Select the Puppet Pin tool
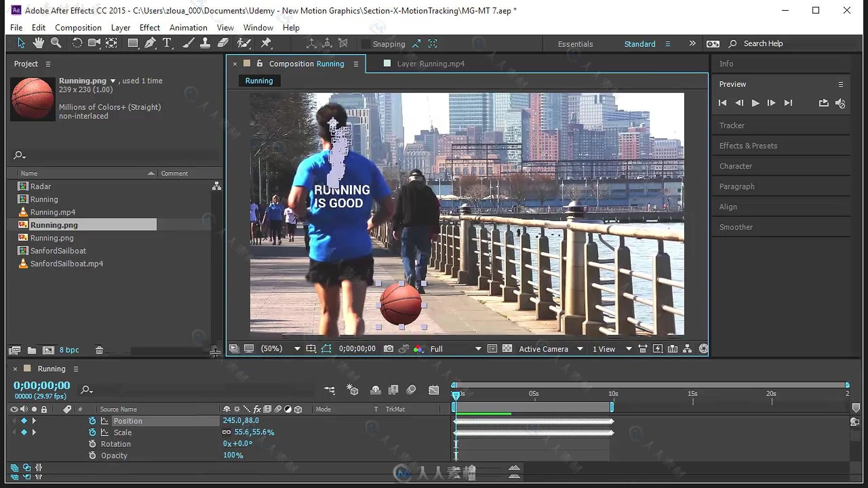 point(266,43)
